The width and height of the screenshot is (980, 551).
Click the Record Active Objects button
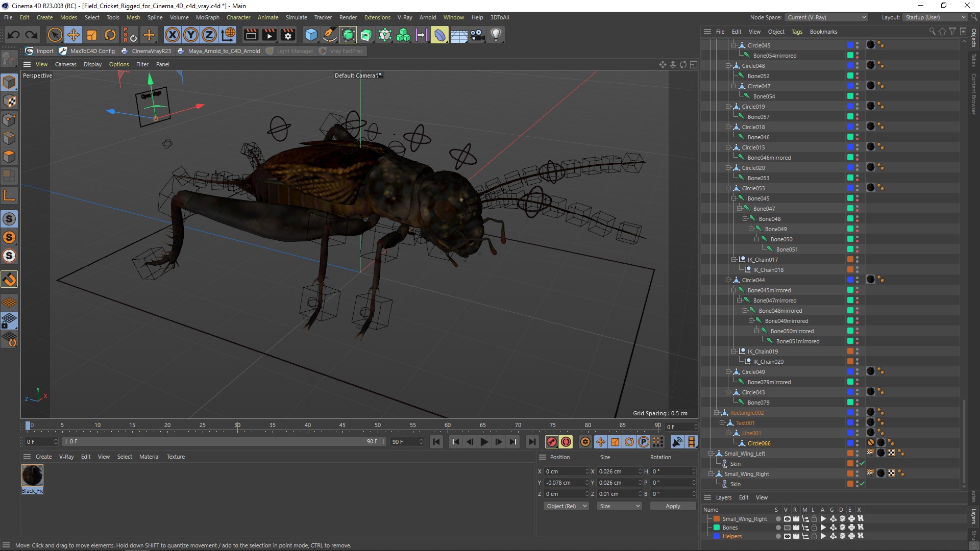pyautogui.click(x=551, y=442)
